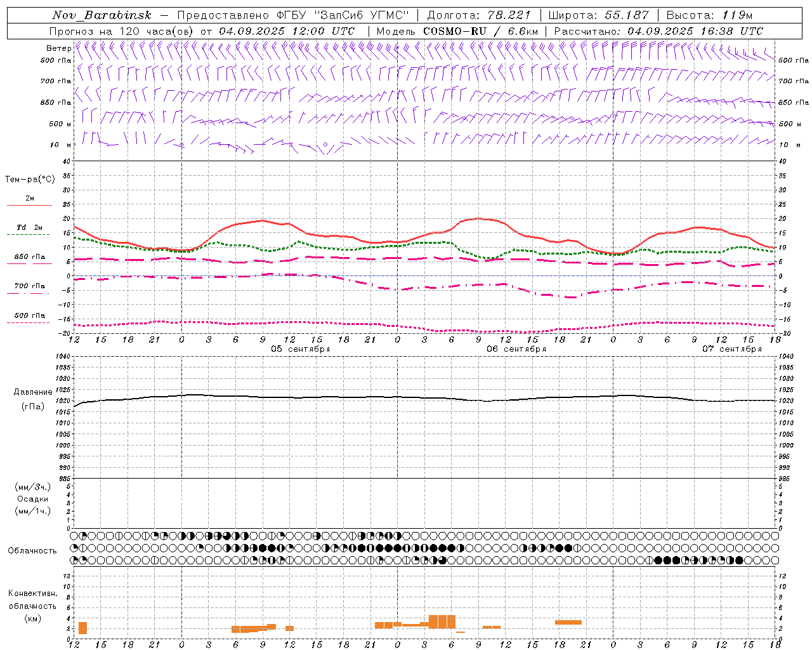Click the dash-dot line sample under 700 гПа legend
812x650 pixels.
(x=28, y=294)
